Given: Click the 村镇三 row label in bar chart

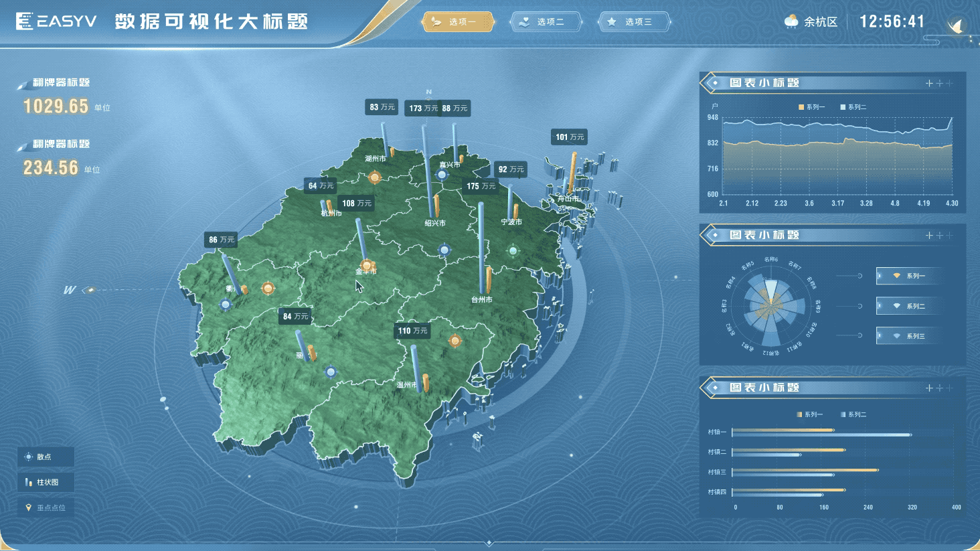Looking at the screenshot, I should coord(717,472).
